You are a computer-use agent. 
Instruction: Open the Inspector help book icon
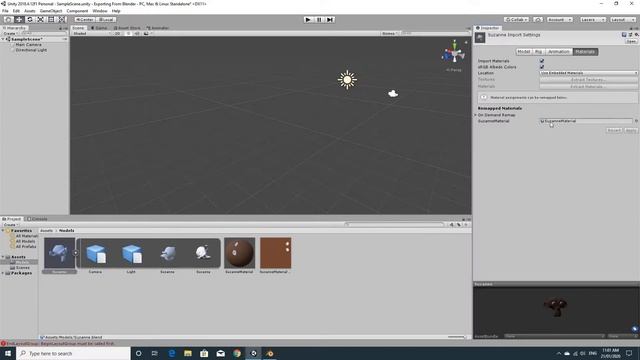point(624,35)
